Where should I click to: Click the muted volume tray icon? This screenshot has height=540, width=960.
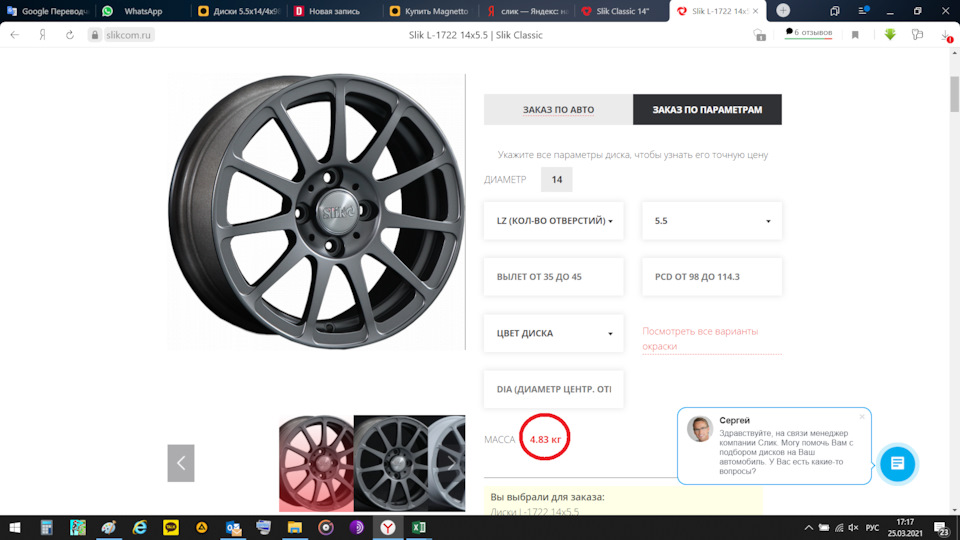pos(853,527)
